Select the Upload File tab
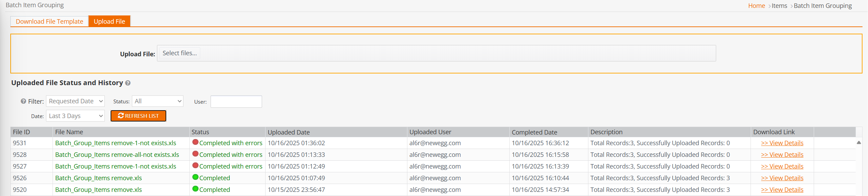868x196 pixels. (x=109, y=21)
